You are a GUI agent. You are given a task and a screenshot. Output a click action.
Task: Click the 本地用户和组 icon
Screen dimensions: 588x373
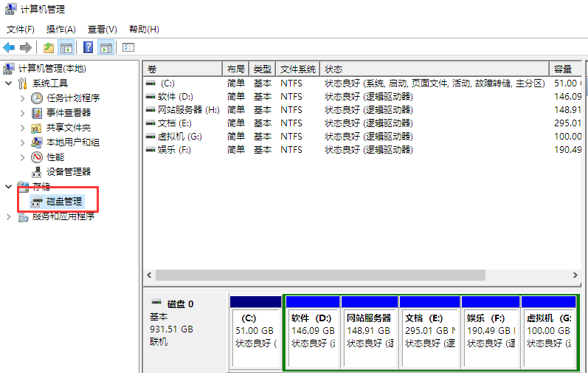pyautogui.click(x=37, y=143)
